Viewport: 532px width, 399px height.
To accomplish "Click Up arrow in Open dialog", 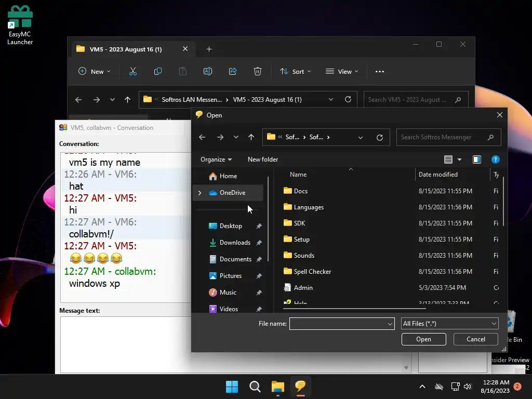I will [x=251, y=137].
